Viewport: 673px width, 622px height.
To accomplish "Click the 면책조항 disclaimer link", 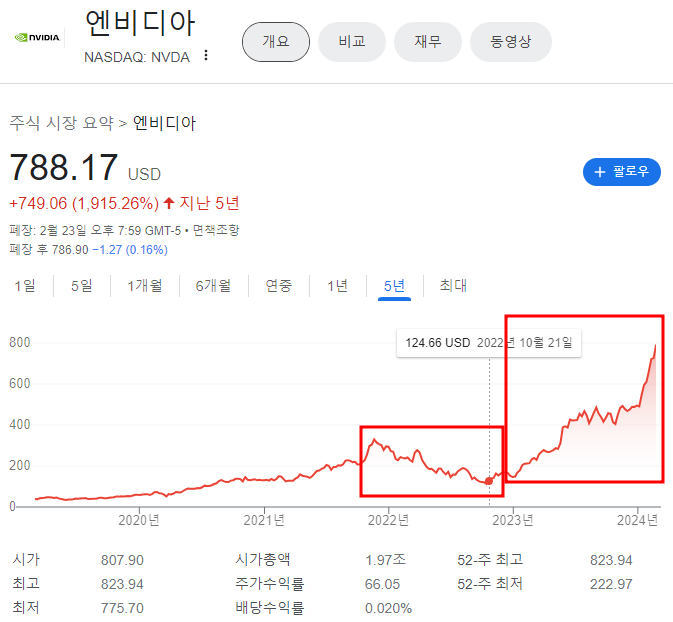I will pyautogui.click(x=216, y=230).
